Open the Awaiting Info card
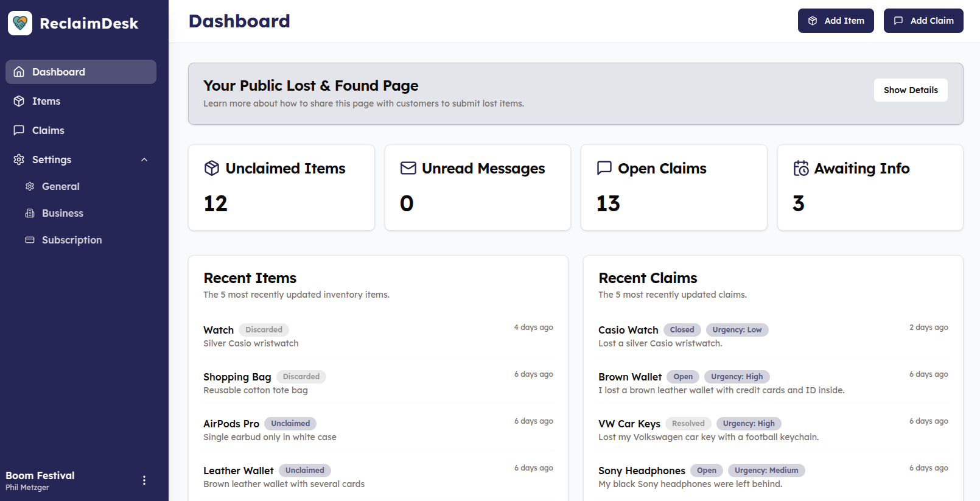980x501 pixels. pos(870,187)
